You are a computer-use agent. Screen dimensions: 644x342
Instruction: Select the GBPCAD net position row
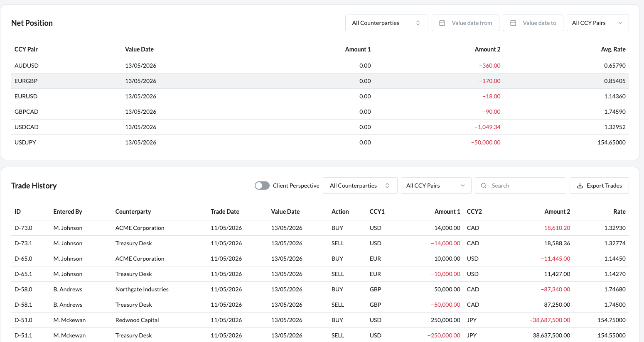320,112
